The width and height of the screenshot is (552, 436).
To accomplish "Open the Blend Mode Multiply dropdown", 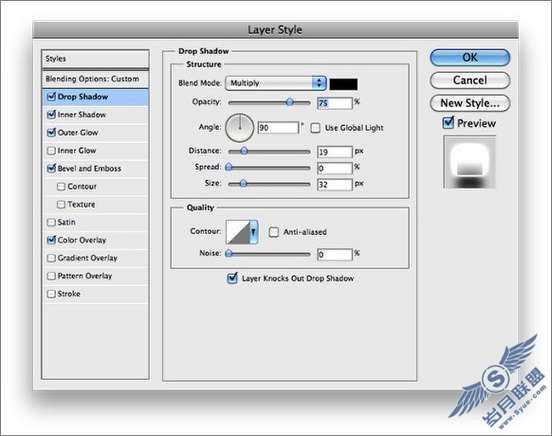I will click(x=276, y=83).
